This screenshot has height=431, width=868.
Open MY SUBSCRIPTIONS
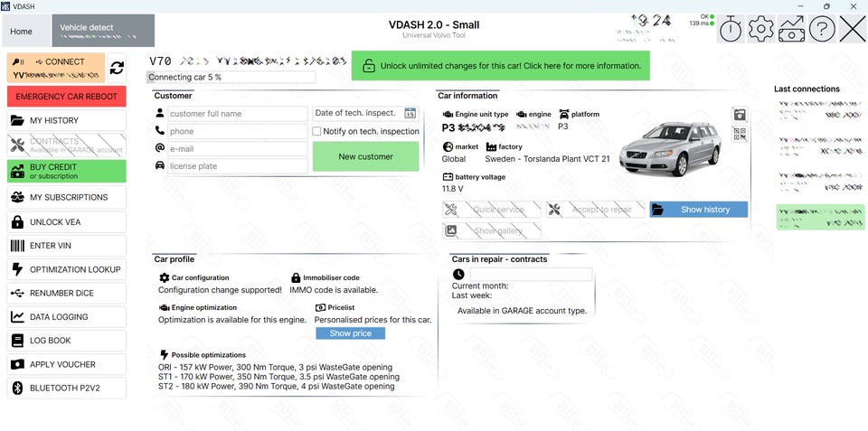click(66, 197)
